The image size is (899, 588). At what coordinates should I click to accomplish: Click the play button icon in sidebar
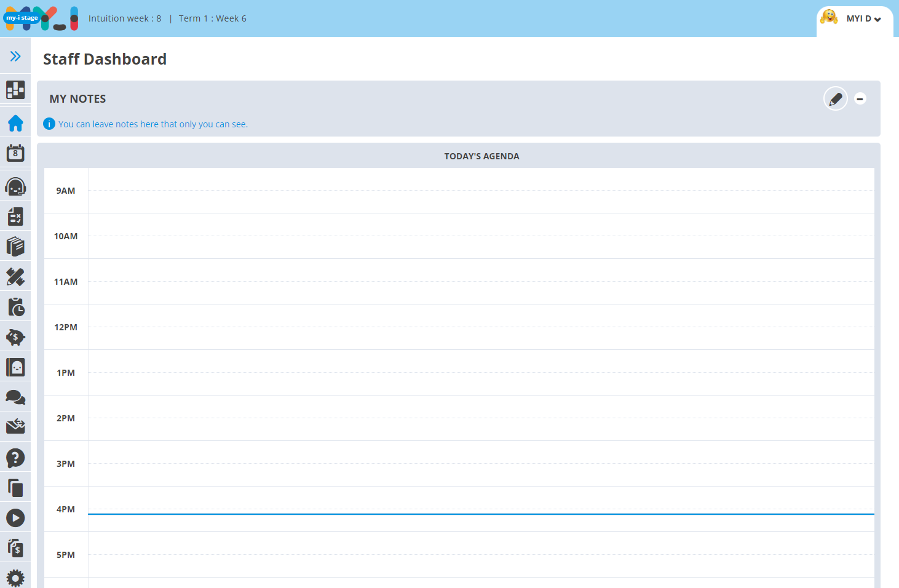point(15,518)
